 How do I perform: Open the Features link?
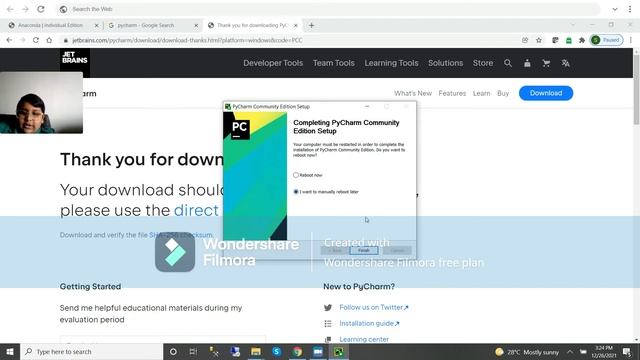(452, 93)
